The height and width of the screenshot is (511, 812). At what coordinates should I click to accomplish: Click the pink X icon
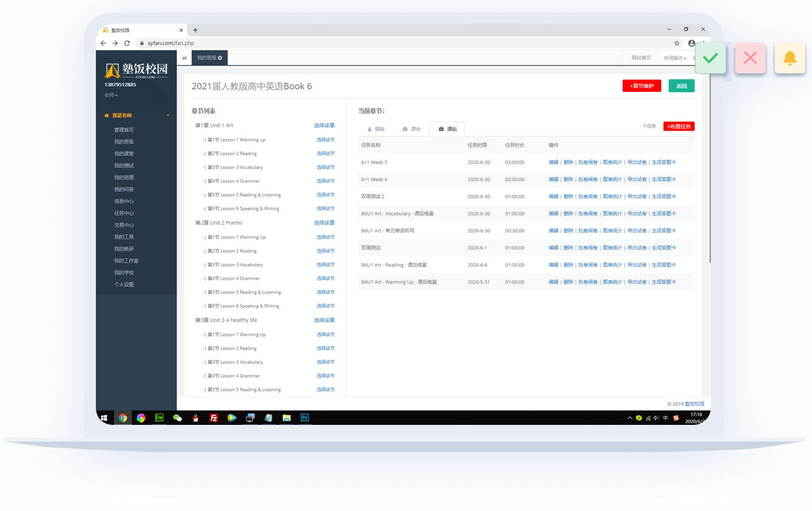click(x=750, y=58)
